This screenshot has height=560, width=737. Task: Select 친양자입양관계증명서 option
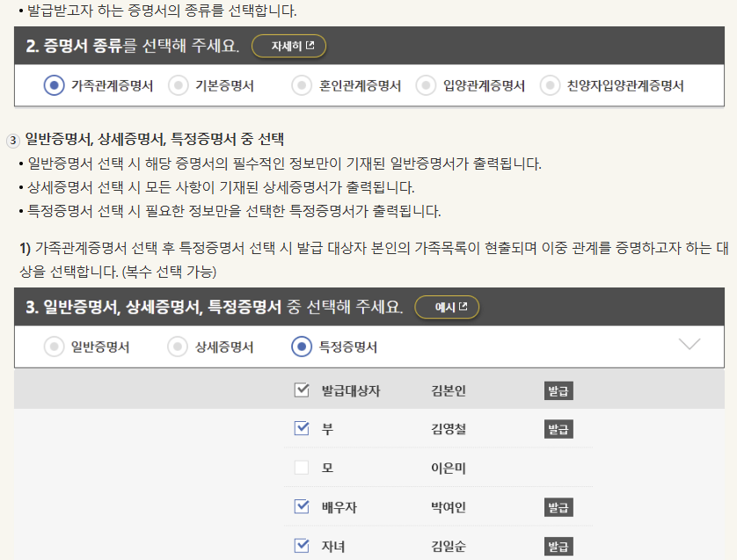(x=549, y=84)
